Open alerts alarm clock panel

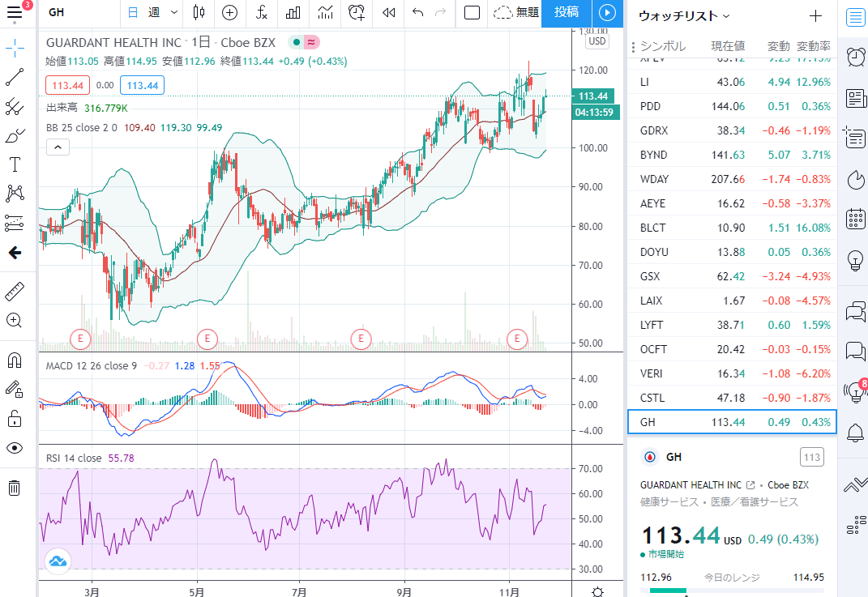856,57
